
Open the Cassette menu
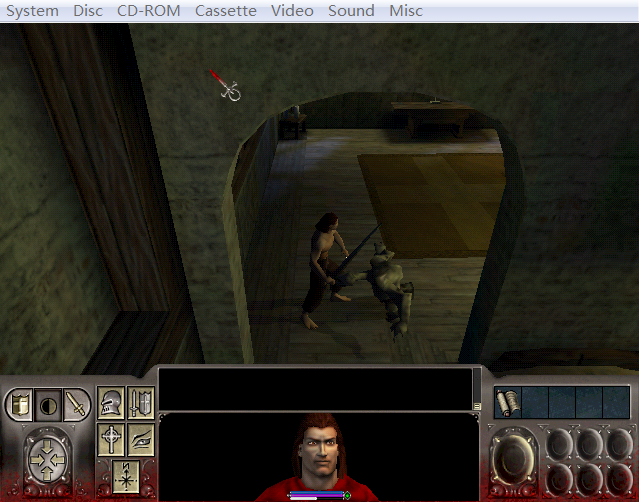225,11
